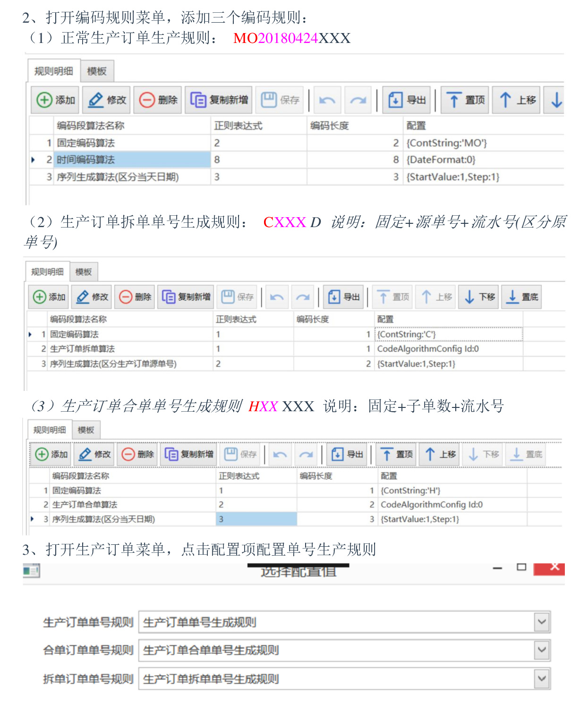Open the 生产订单单号规则 dropdown
Image resolution: width=588 pixels, height=711 pixels.
542,622
